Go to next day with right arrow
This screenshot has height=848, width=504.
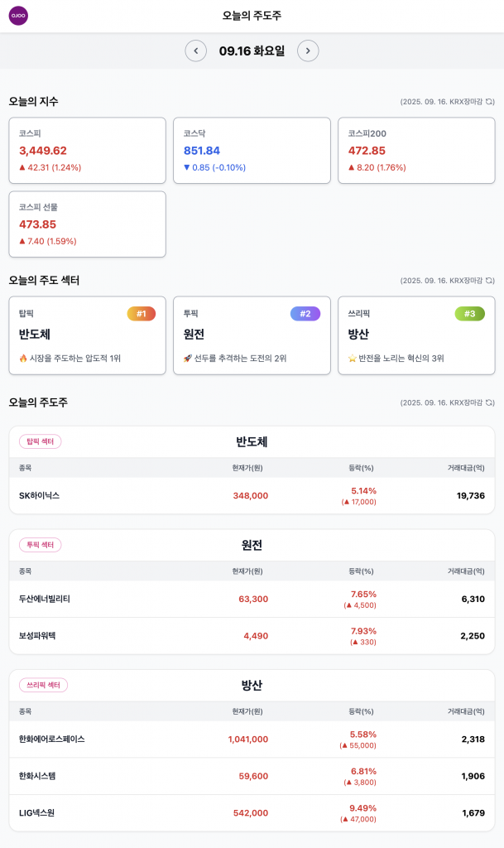(308, 51)
